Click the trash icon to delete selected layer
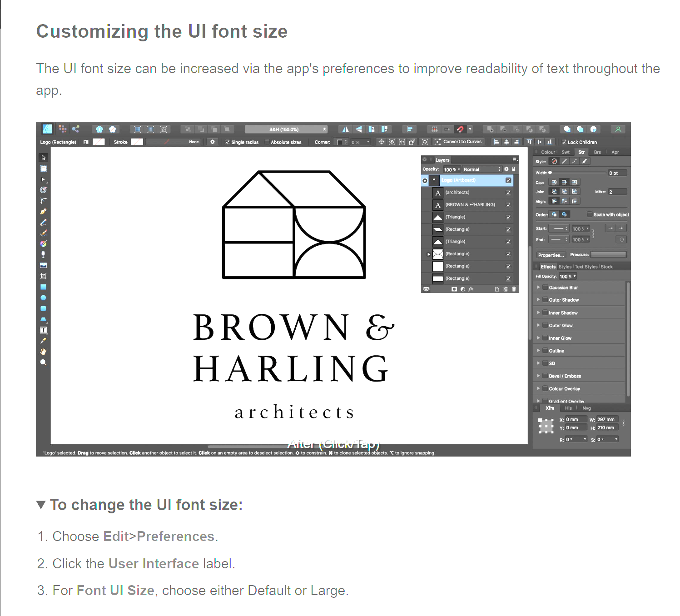Viewport: 680px width, 616px height. [x=514, y=288]
